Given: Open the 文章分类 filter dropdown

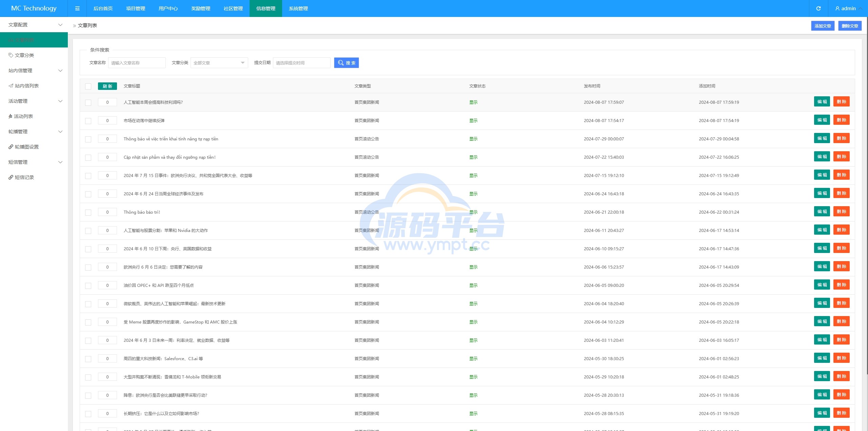Looking at the screenshot, I should tap(219, 63).
